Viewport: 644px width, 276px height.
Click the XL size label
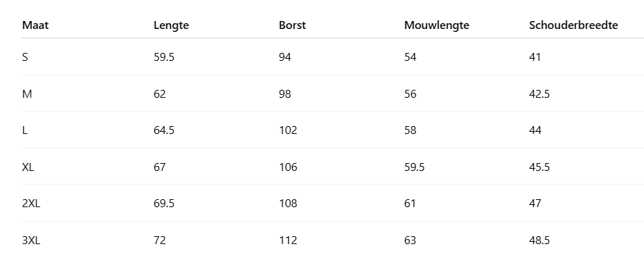click(28, 167)
